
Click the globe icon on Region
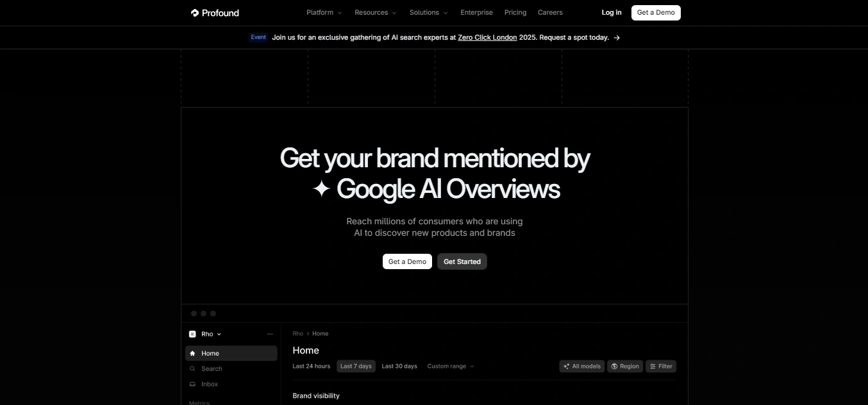[614, 366]
